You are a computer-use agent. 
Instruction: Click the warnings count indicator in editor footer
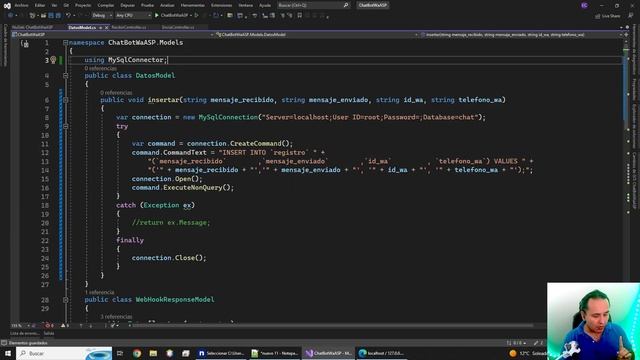click(65, 326)
